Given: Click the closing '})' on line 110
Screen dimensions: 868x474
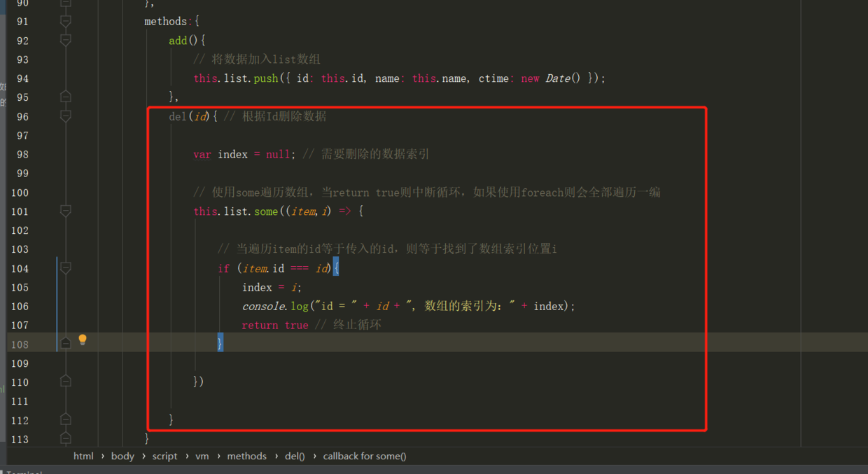Looking at the screenshot, I should pyautogui.click(x=199, y=382).
